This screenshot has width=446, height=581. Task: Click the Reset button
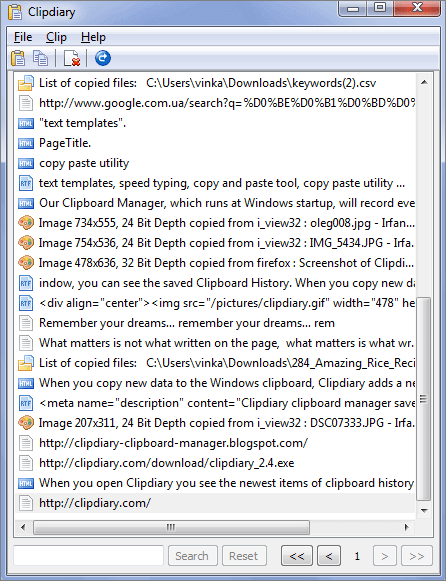(244, 556)
